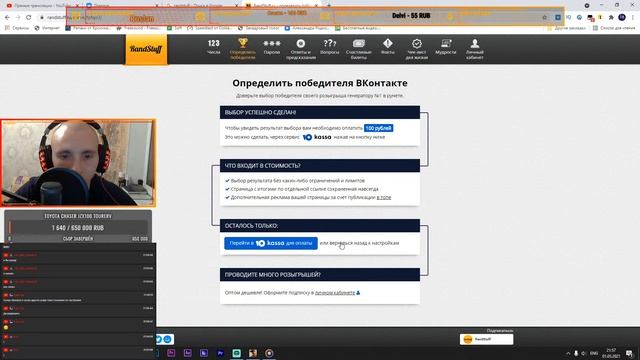Open the Мудрости section

(x=446, y=47)
